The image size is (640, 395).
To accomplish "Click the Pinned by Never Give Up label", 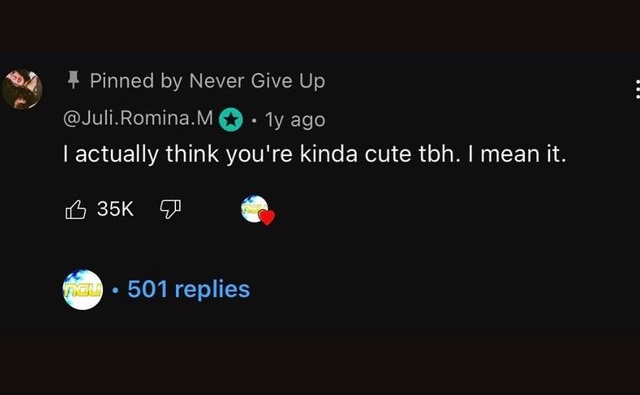I will (x=207, y=80).
